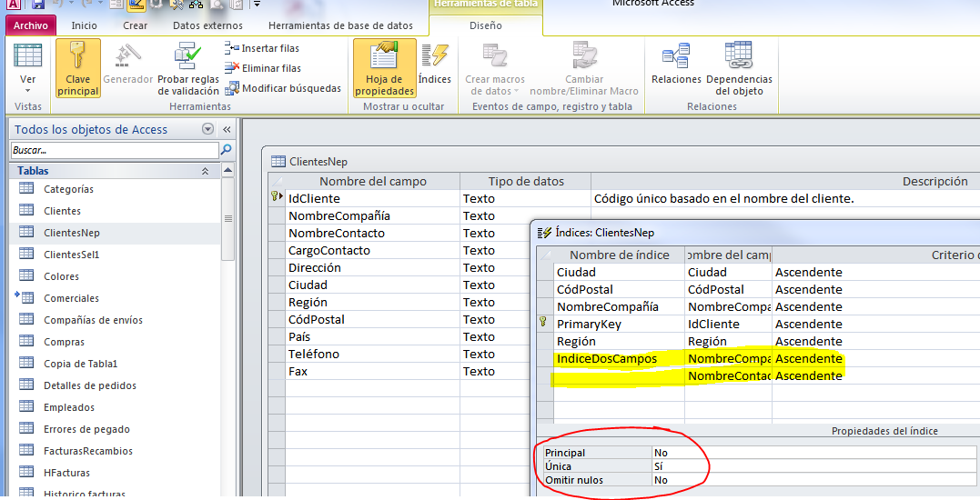
Task: Click the navigation pane scroll up arrow
Action: [227, 170]
